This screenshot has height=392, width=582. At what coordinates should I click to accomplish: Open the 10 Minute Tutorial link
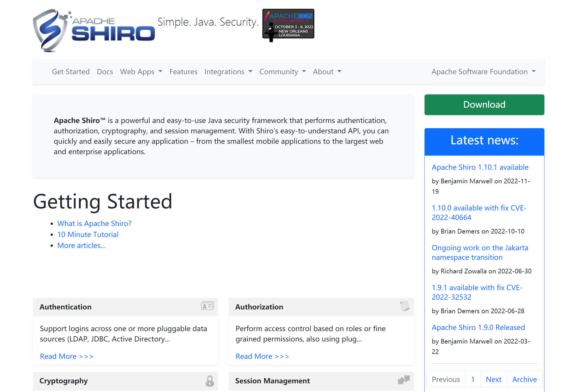(x=88, y=234)
